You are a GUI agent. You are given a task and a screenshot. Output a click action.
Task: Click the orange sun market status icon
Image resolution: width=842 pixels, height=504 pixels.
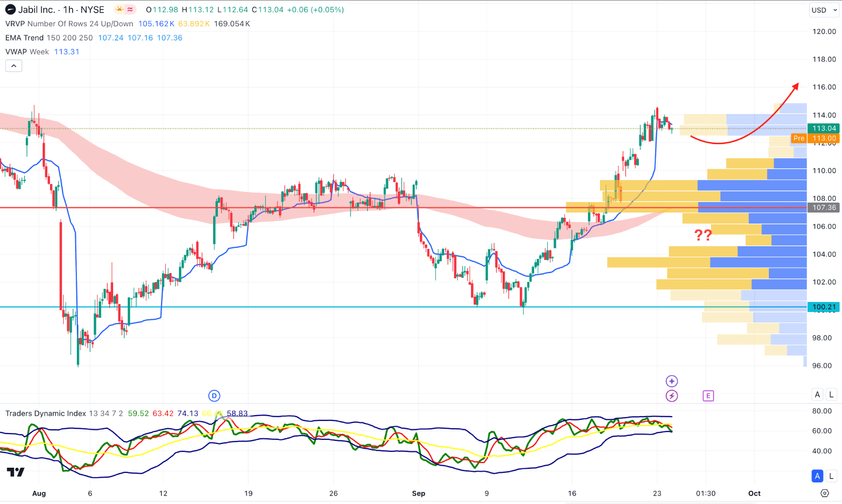tap(119, 9)
